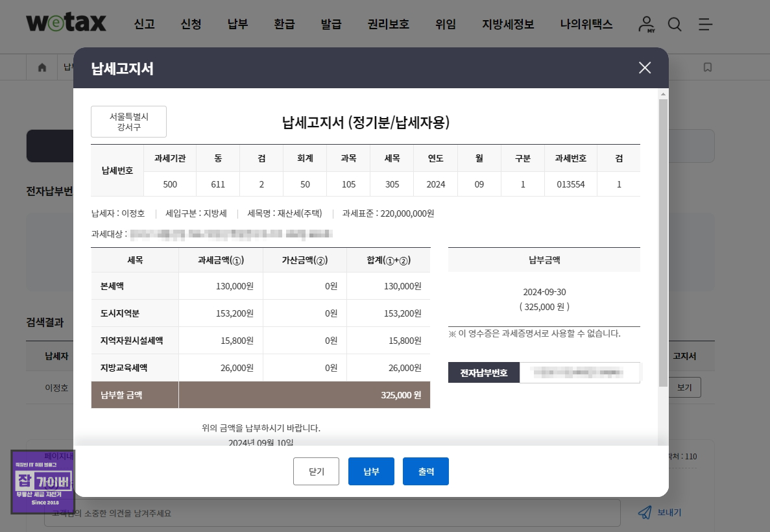
Task: Click the 보기 button behind the dialog
Action: click(x=684, y=387)
